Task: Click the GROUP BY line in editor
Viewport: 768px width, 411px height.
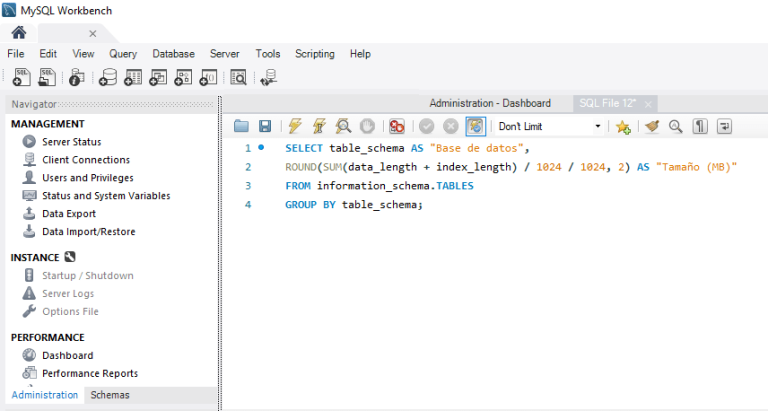Action: click(354, 205)
